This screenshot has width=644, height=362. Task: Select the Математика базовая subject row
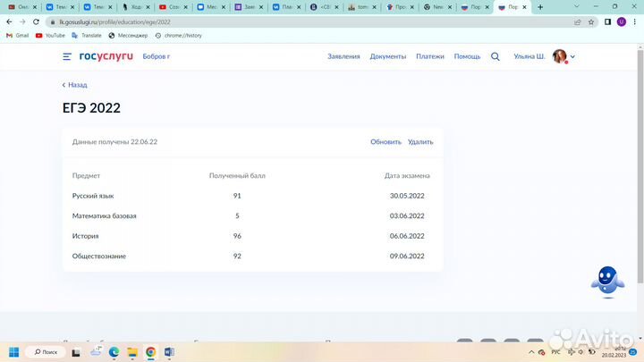click(252, 216)
